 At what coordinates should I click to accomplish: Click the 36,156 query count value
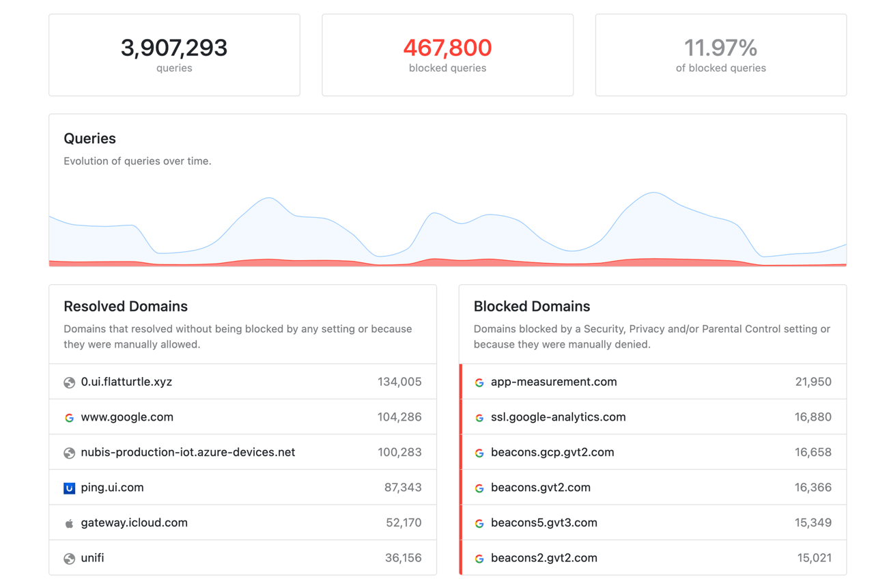point(404,558)
